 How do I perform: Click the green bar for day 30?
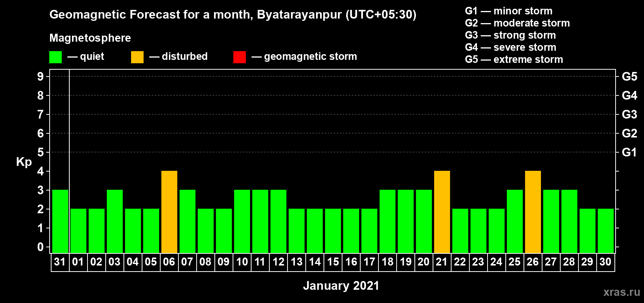606,231
